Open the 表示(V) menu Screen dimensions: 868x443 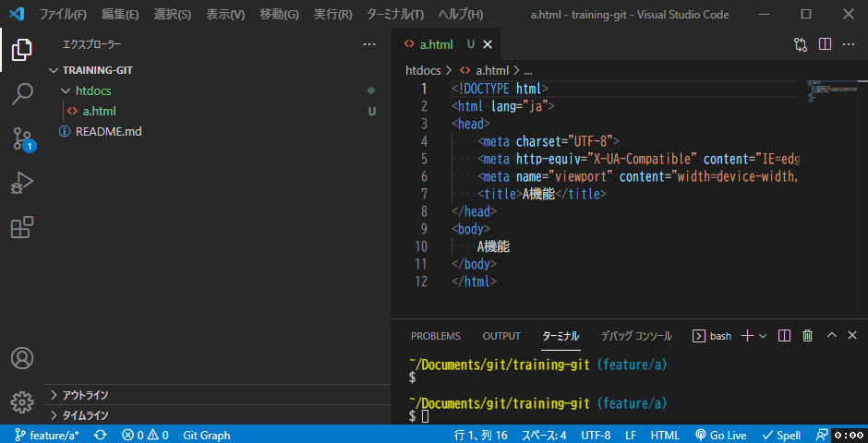click(x=225, y=15)
